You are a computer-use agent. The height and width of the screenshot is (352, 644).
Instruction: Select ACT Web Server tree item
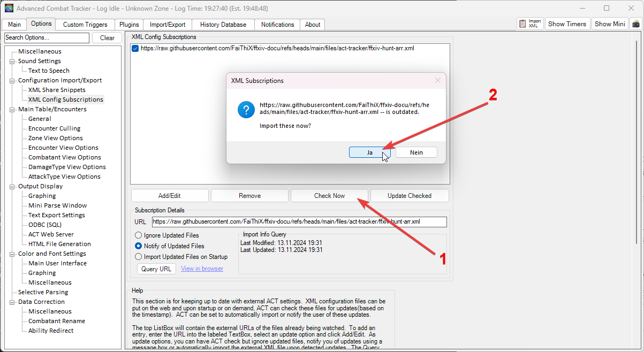51,234
